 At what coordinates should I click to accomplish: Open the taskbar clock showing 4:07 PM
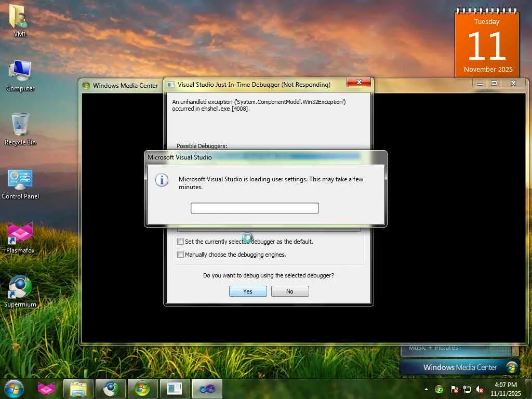(x=506, y=389)
